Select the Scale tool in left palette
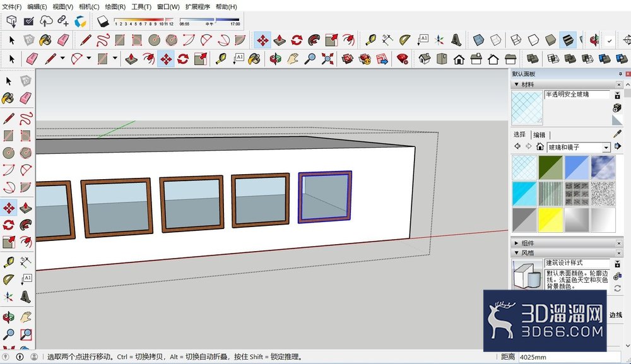The height and width of the screenshot is (364, 631). pos(8,242)
